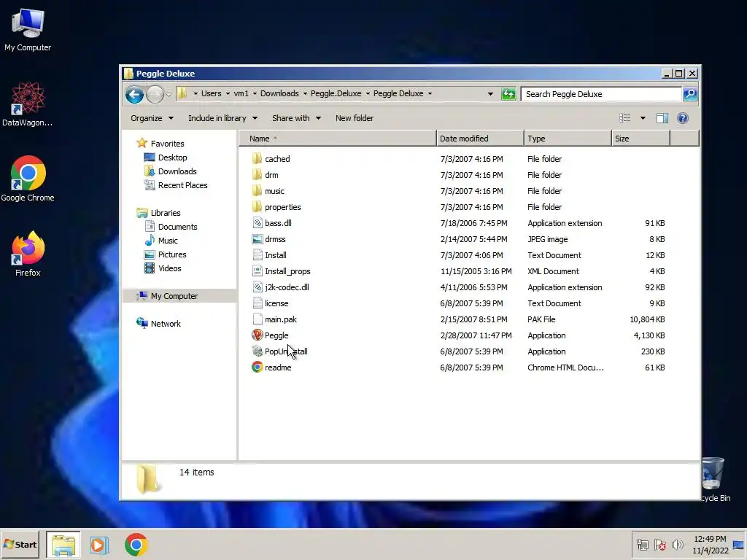The width and height of the screenshot is (747, 560).
Task: Open Chrome from the taskbar
Action: (x=136, y=545)
